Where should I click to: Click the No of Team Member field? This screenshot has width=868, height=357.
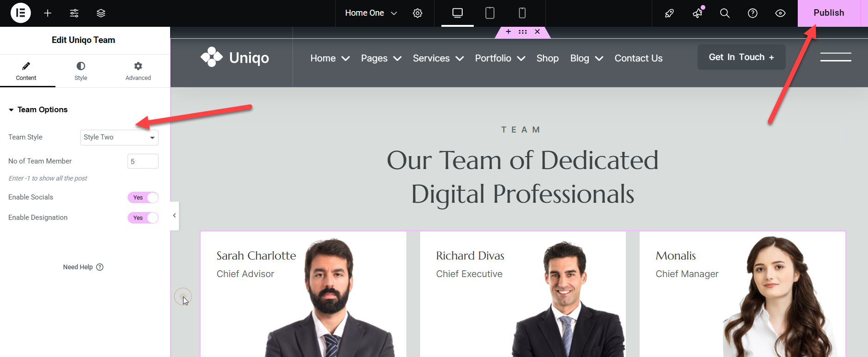[x=143, y=162]
